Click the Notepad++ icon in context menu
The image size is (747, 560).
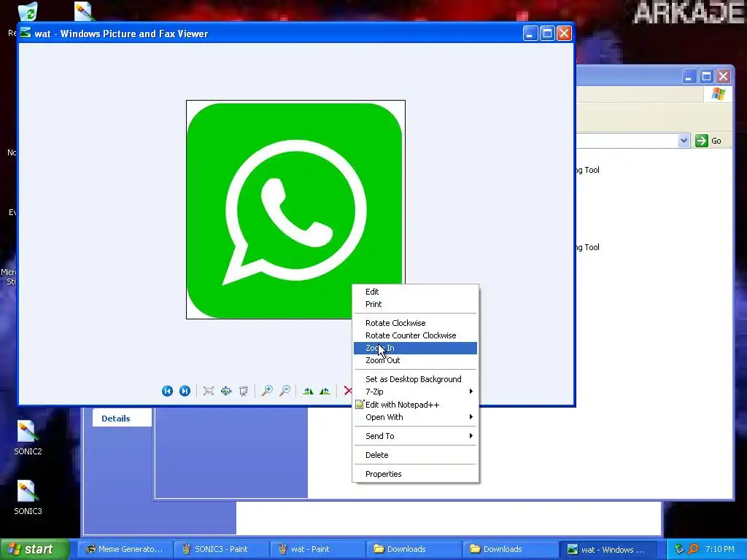tap(359, 404)
